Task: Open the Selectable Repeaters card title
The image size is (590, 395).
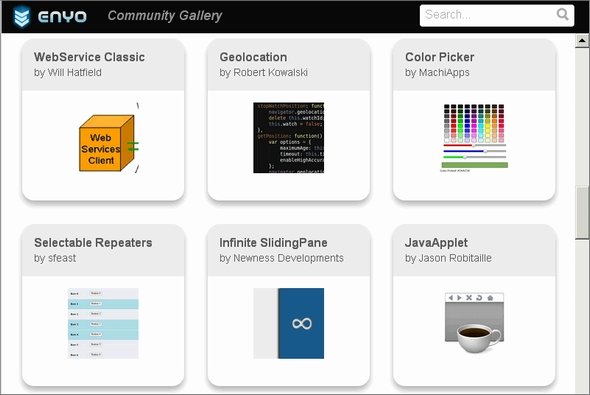Action: pos(93,242)
